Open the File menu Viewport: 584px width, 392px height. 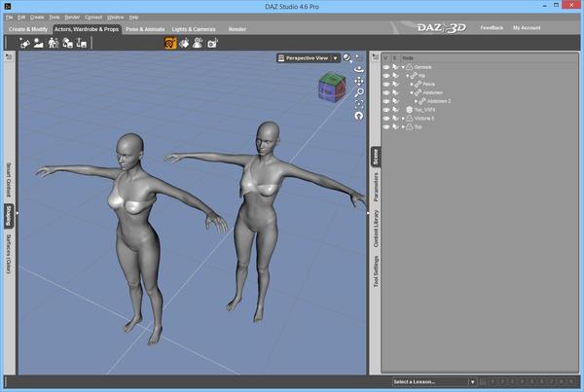[x=10, y=18]
